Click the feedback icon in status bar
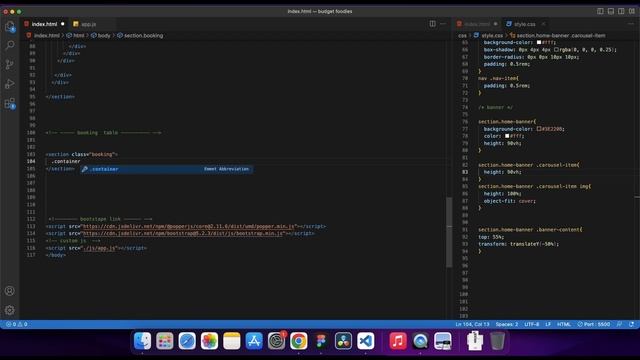640x360 pixels. click(x=619, y=324)
